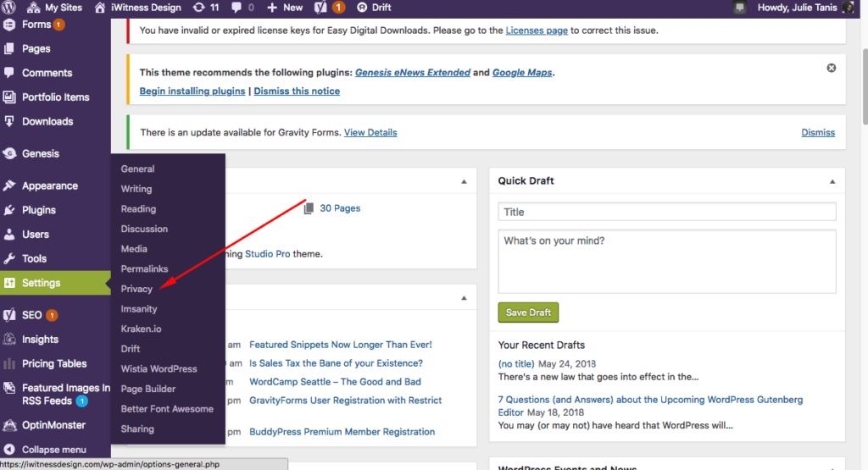Screen dimensions: 868x470
Task: Click the What's on your mind textarea
Action: coord(667,262)
